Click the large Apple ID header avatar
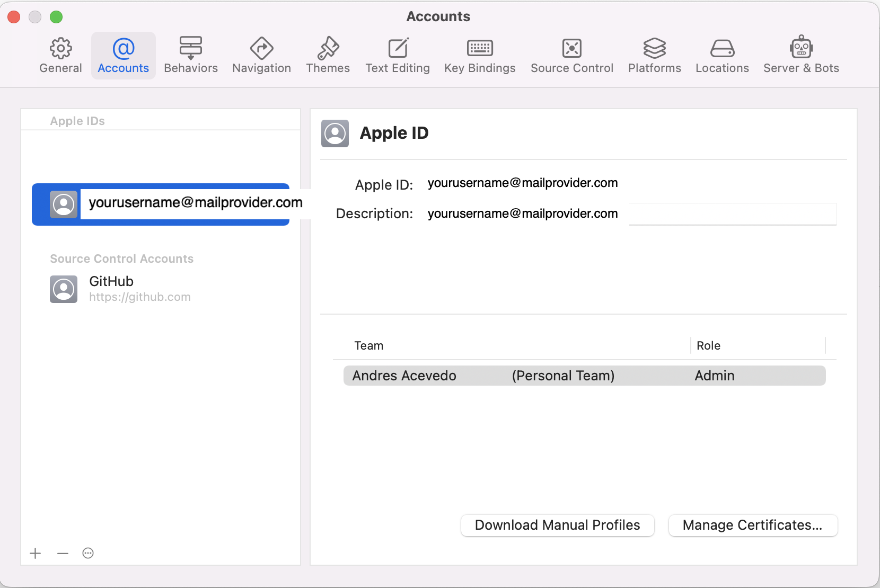 pos(335,133)
